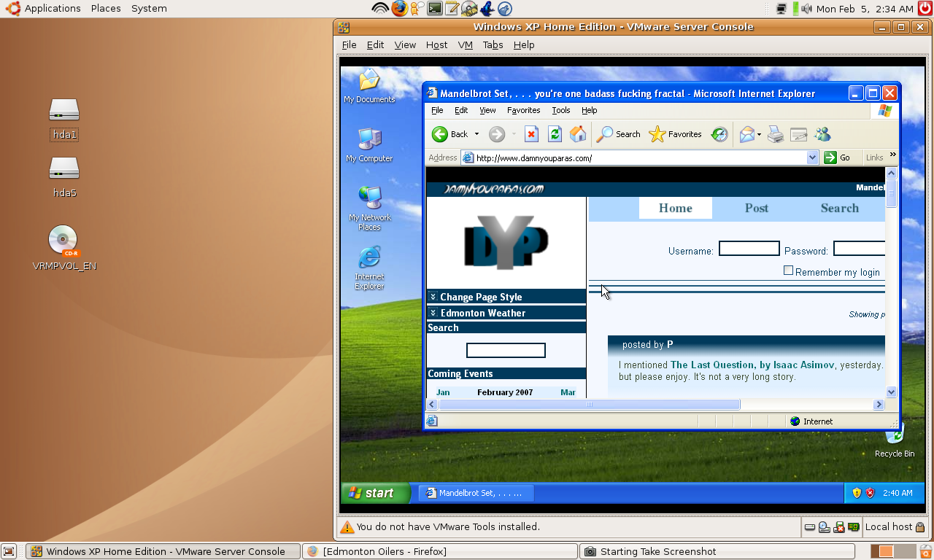Click the Ubuntu trash applet icon
This screenshot has height=560, width=934.
(x=927, y=552)
